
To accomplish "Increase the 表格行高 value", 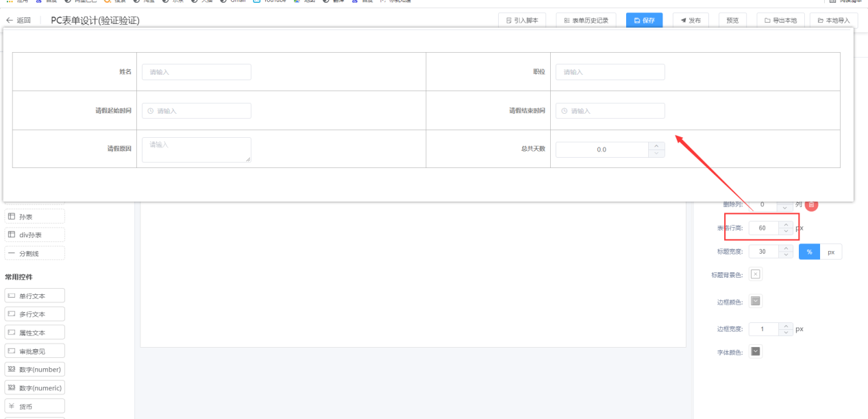I will [786, 224].
